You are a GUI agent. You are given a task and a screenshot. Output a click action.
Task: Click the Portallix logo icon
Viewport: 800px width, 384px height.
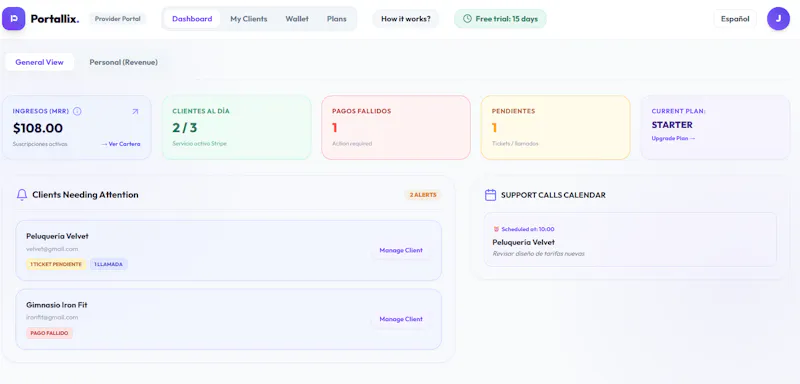[13, 19]
